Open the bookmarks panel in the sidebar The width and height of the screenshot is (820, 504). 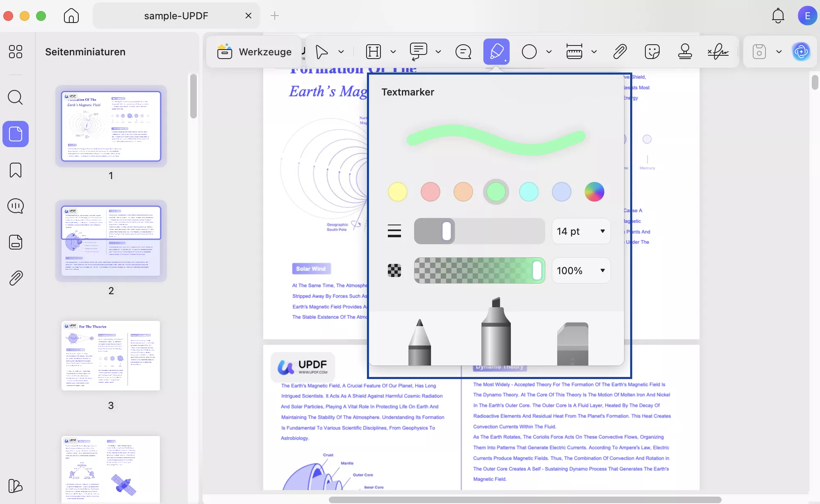16,170
